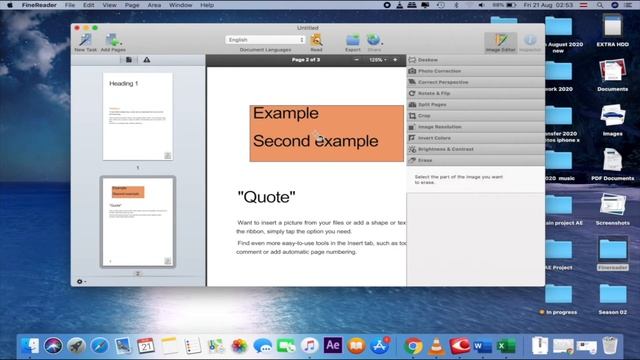The width and height of the screenshot is (640, 360).
Task: Open the Page menu
Action: point(132,5)
